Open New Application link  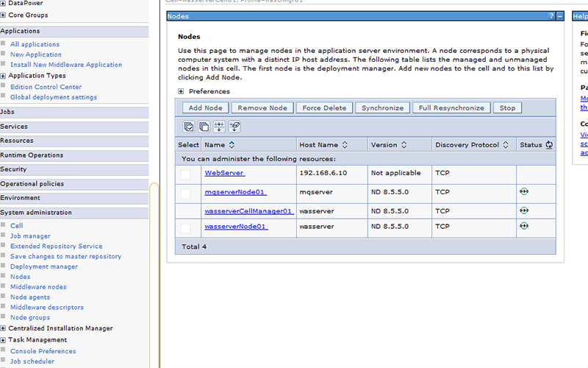[x=36, y=54]
